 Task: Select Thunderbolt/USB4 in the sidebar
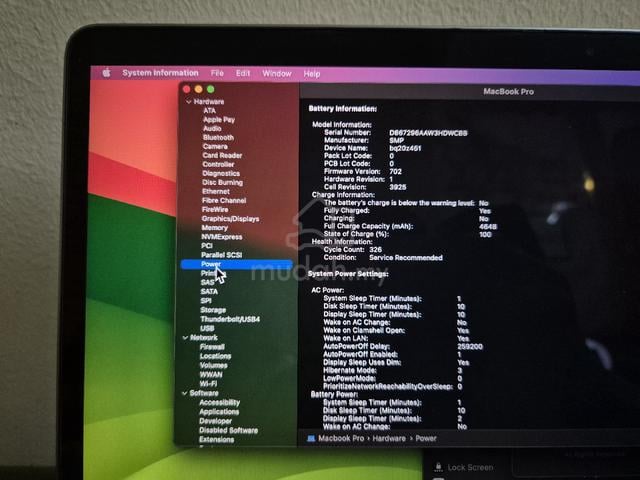[230, 319]
